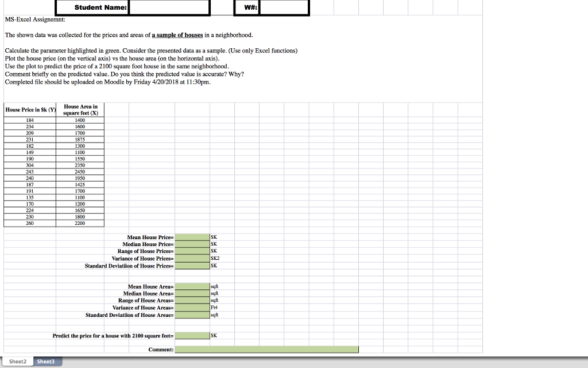Image resolution: width=588 pixels, height=368 pixels.
Task: Select the price cell 135
Action: click(x=30, y=197)
